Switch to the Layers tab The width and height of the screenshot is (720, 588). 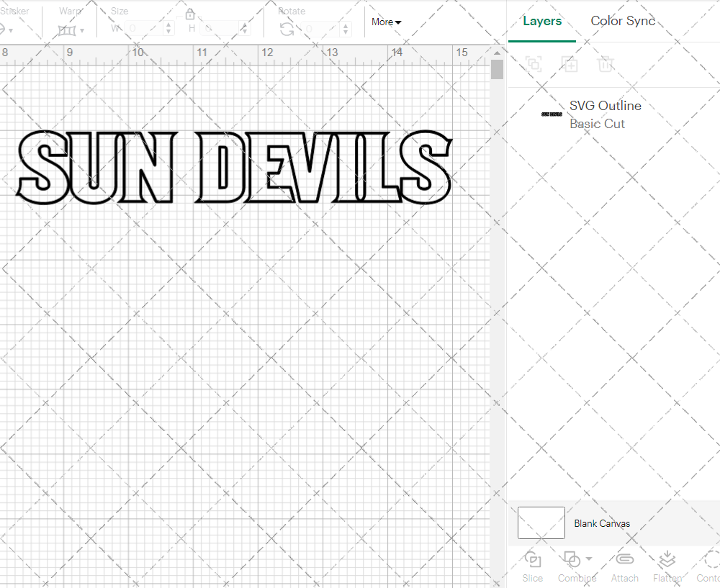click(x=542, y=21)
